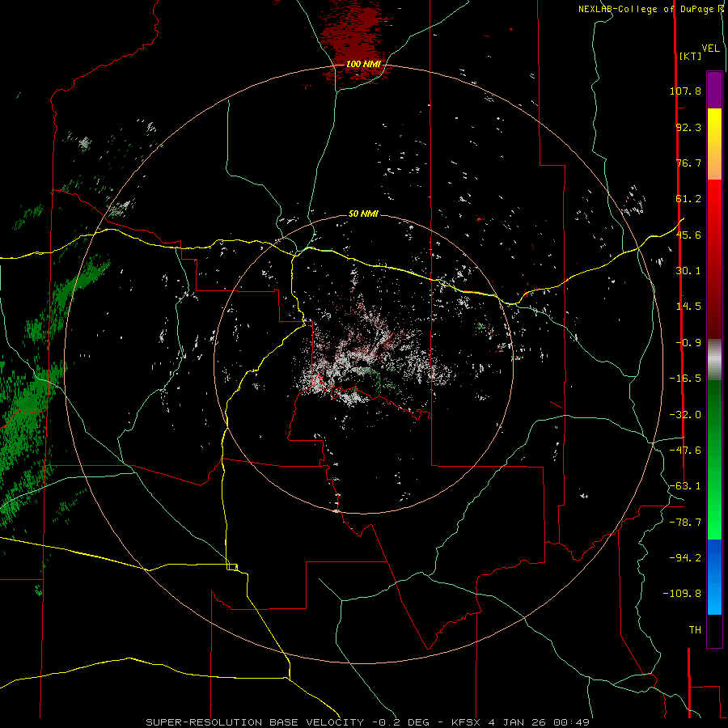The image size is (728, 728).
Task: Click the 76.7 scale value
Action: click(688, 163)
